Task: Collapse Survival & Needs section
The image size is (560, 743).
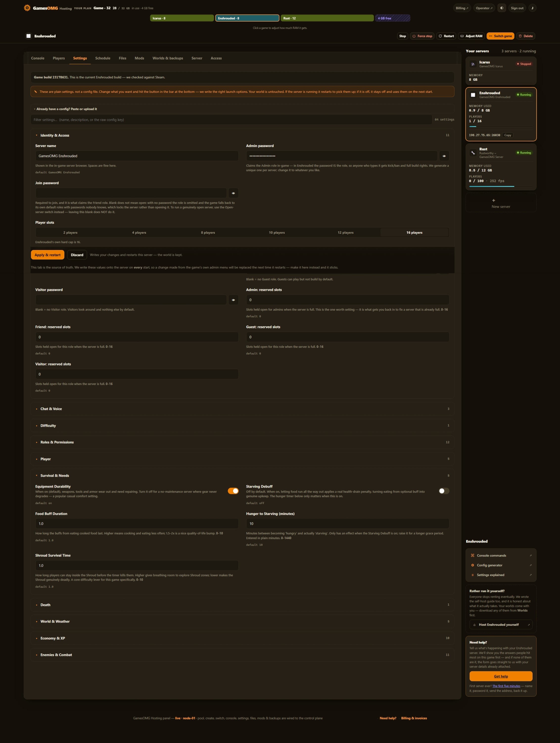Action: [x=242, y=476]
